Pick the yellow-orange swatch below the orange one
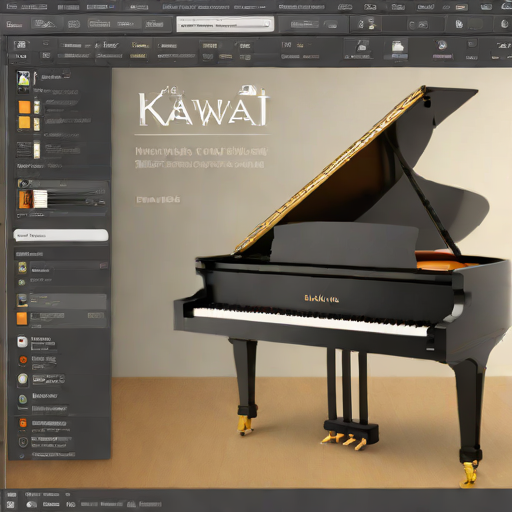This screenshot has height=512, width=512. [24, 122]
